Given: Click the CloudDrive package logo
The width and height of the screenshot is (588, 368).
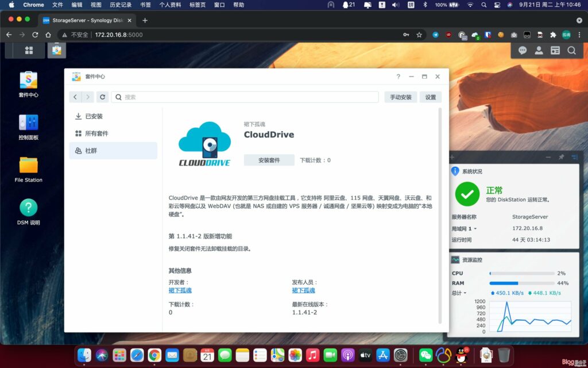Looking at the screenshot, I should pyautogui.click(x=205, y=144).
